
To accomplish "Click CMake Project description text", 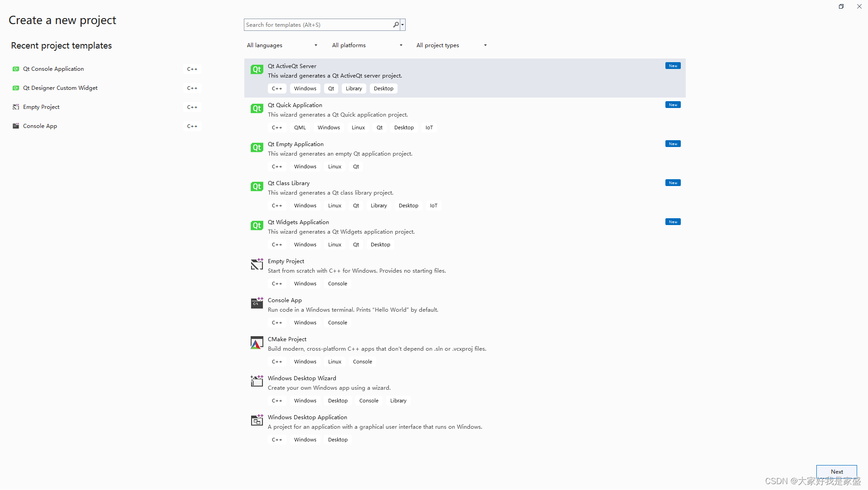I will click(377, 349).
